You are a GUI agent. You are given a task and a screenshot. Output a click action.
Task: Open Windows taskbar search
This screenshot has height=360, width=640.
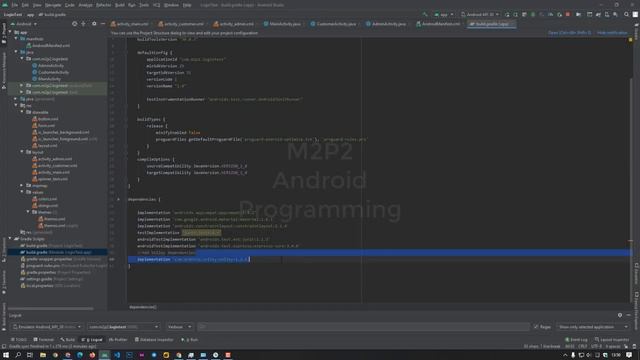[x=18, y=355]
